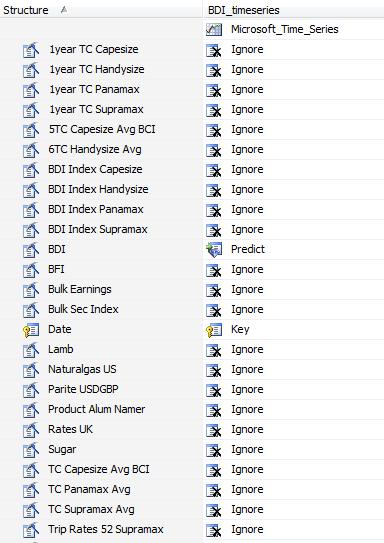Click the Microsoft_Time_Series algorithm icon
The width and height of the screenshot is (384, 543).
tap(214, 29)
